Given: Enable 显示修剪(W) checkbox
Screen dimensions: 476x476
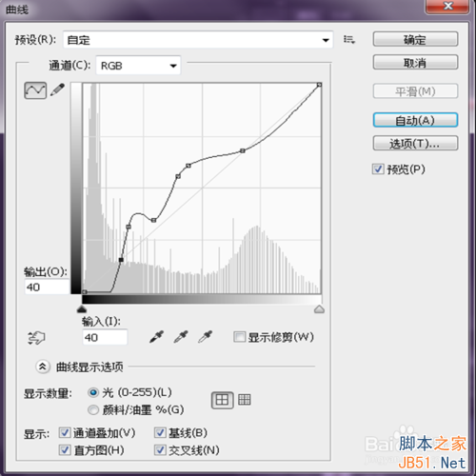Looking at the screenshot, I should click(x=239, y=337).
